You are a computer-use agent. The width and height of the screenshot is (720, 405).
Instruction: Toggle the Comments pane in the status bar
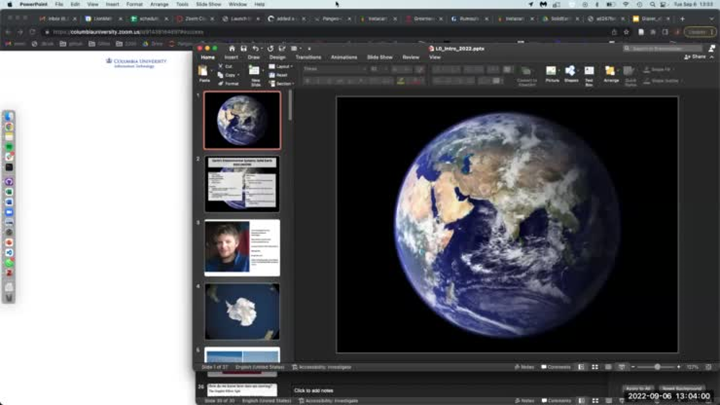(x=557, y=367)
